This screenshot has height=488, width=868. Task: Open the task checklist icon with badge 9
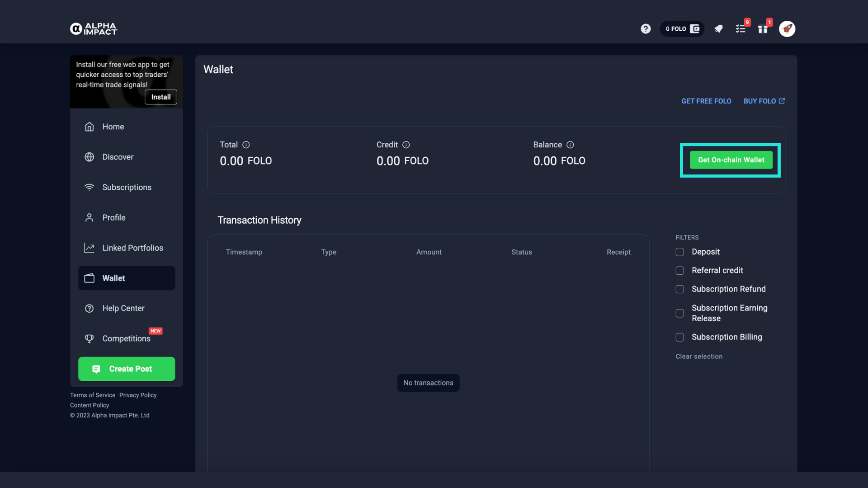tap(741, 29)
